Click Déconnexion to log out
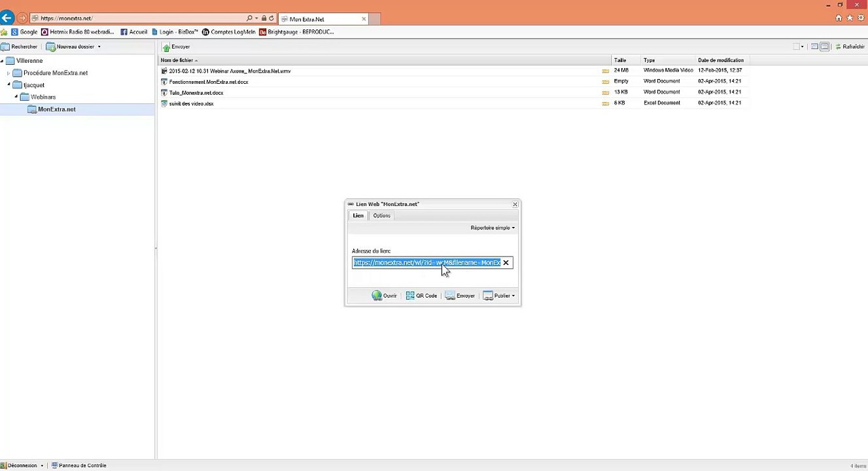868x471 pixels. tap(19, 466)
